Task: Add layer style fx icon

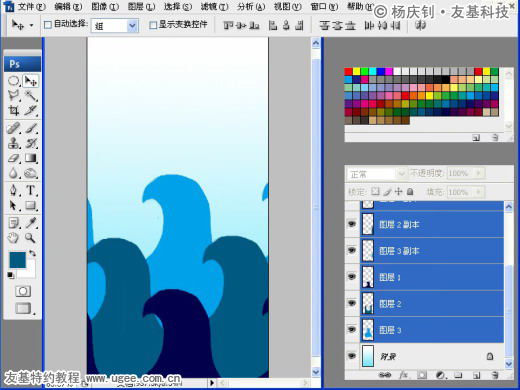Action: [403, 375]
